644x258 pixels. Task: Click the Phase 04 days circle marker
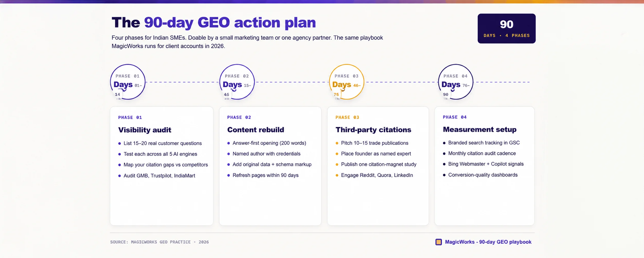[455, 82]
